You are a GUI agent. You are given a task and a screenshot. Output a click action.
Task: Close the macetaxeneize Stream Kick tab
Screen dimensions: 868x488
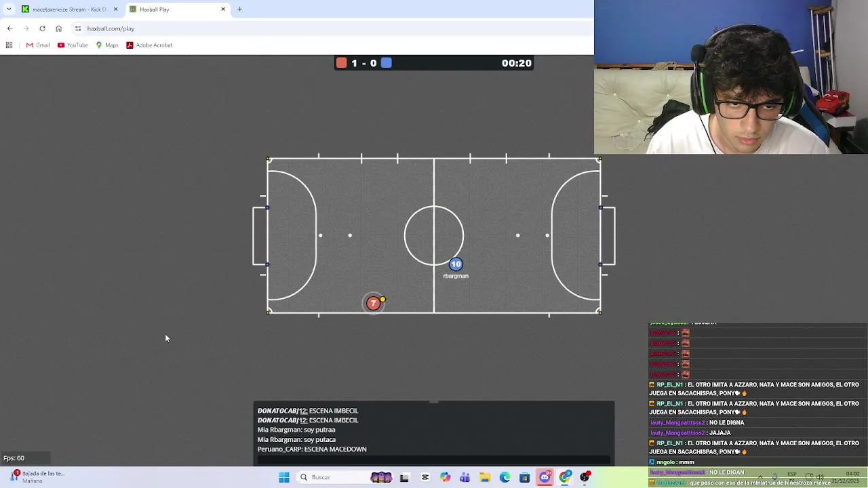pos(115,9)
